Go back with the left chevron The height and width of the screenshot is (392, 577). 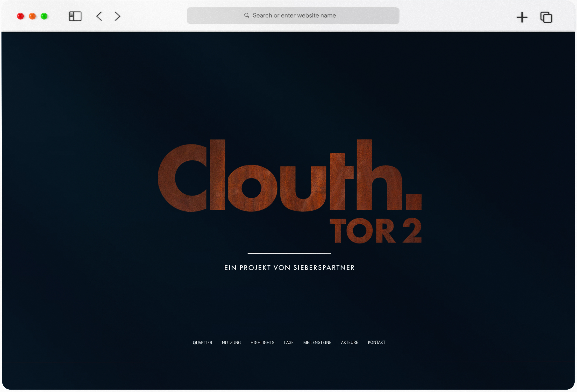pos(99,16)
